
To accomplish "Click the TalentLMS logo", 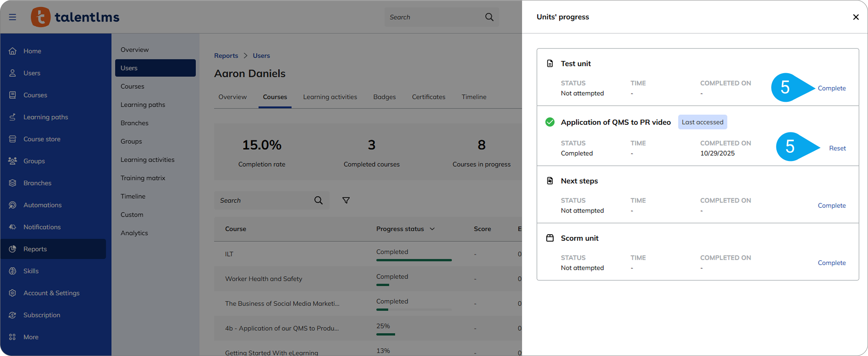I will [x=75, y=17].
